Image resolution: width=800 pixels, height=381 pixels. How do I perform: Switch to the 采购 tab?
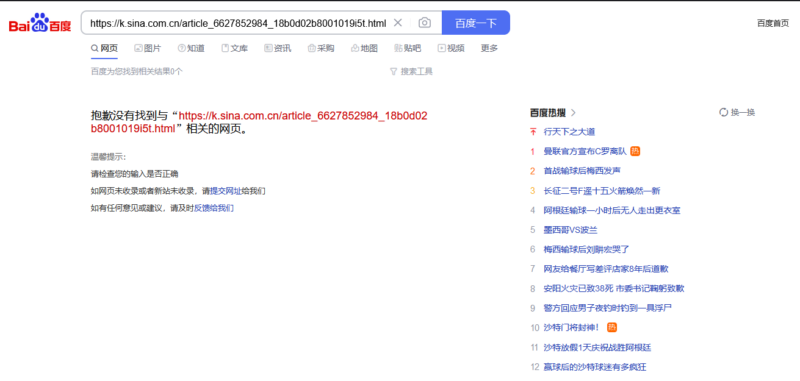pos(321,48)
